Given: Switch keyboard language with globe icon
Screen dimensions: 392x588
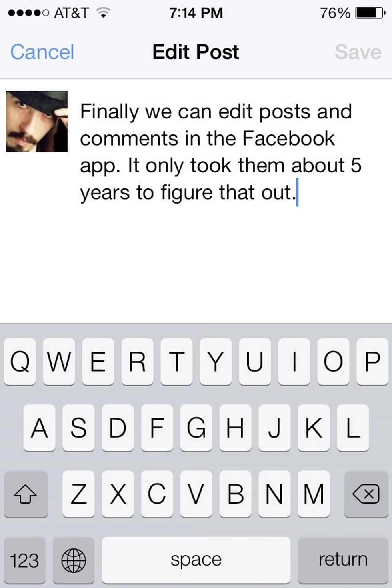Looking at the screenshot, I should (74, 560).
